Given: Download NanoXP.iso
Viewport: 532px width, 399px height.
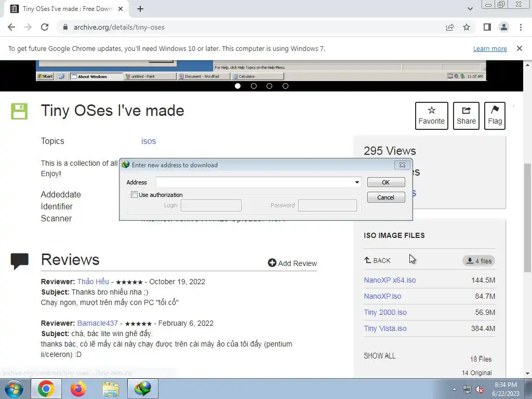Looking at the screenshot, I should click(x=382, y=296).
